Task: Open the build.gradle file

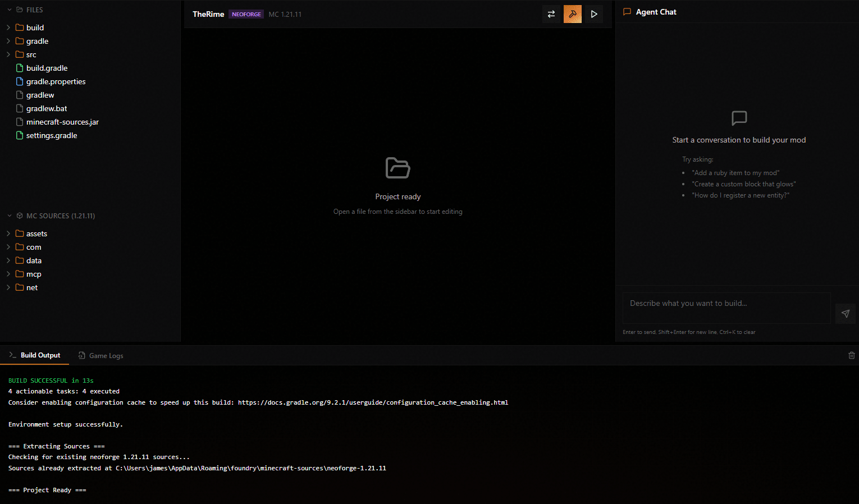Action: click(x=47, y=68)
